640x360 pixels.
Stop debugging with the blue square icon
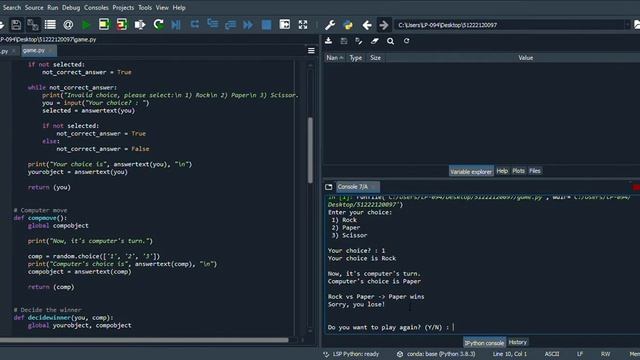pyautogui.click(x=267, y=25)
